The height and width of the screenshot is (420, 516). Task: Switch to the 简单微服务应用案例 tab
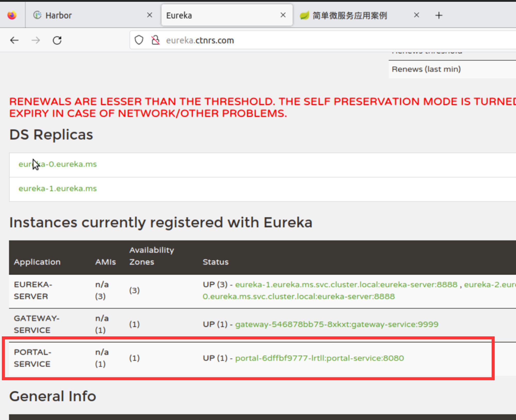pos(350,15)
